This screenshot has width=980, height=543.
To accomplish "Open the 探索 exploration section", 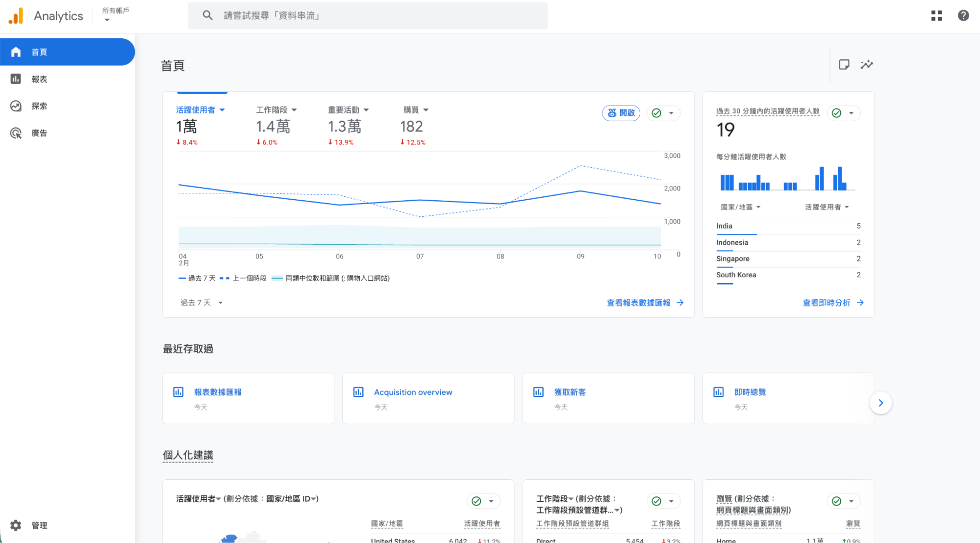I will point(39,105).
